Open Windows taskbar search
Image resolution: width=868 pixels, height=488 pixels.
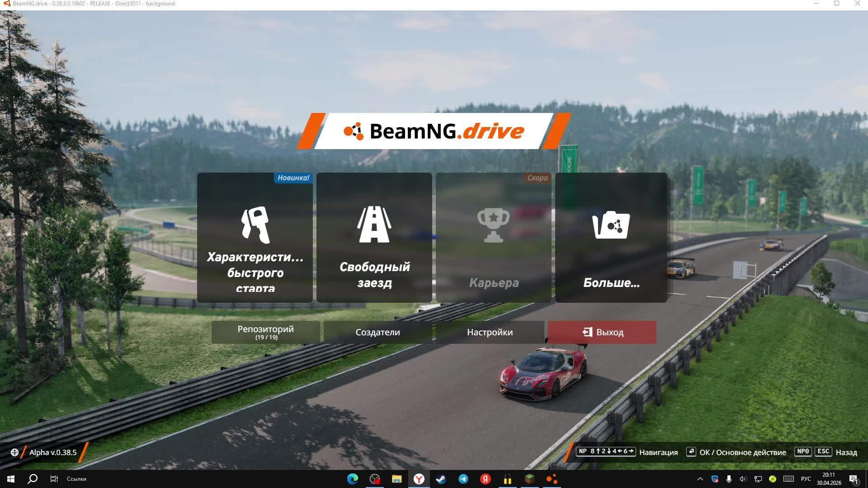click(33, 479)
